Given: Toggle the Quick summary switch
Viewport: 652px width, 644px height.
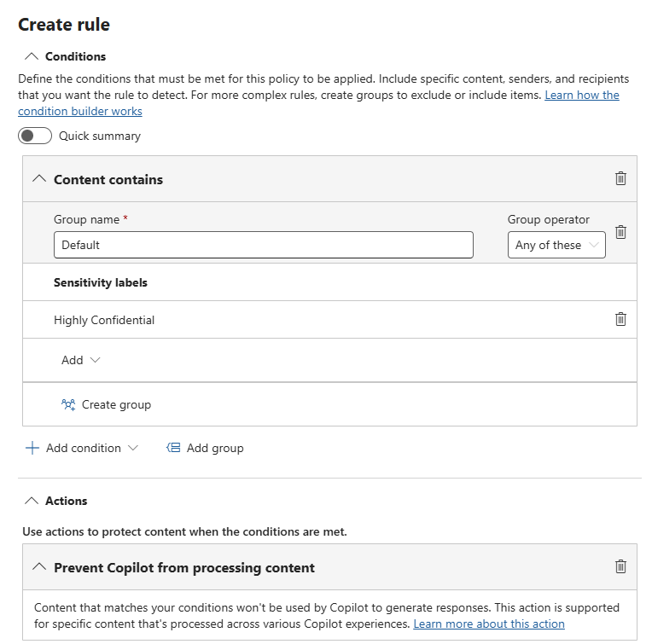Looking at the screenshot, I should 36,136.
